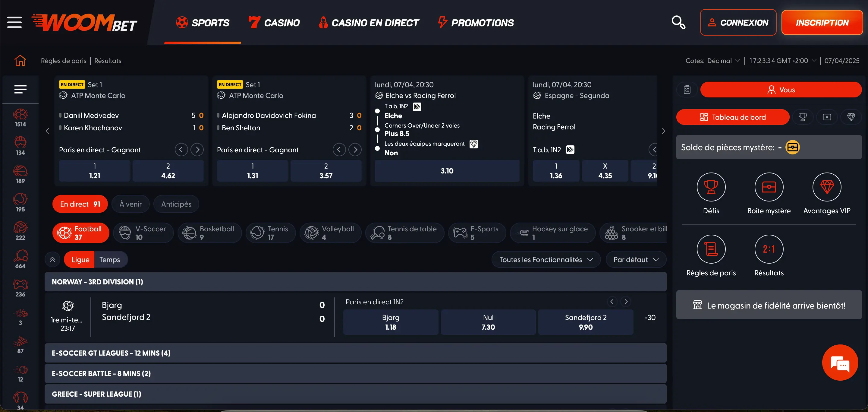The width and height of the screenshot is (868, 412).
Task: Open trophy icon next to Tableau de bord
Action: pyautogui.click(x=803, y=117)
